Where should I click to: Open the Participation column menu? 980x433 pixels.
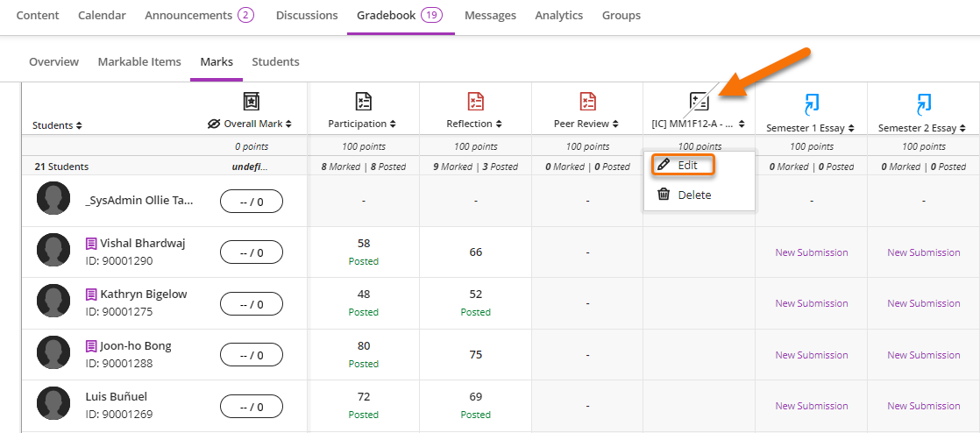[393, 124]
